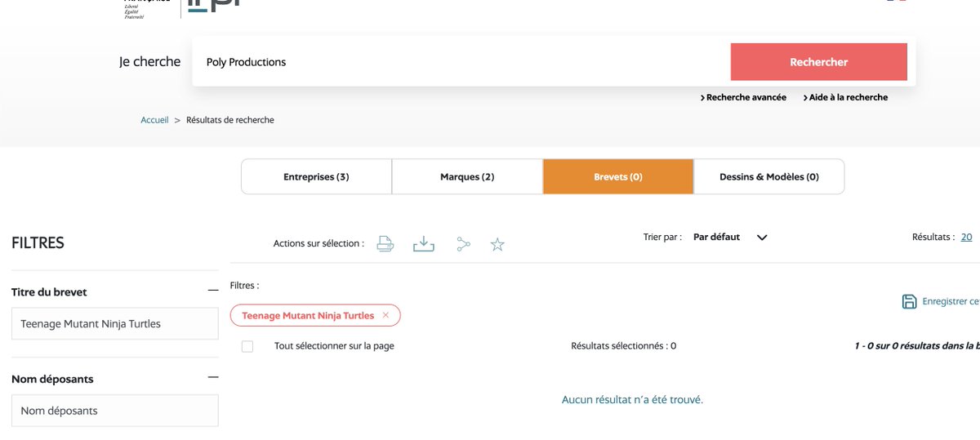Go to Accueil breadcrumb

pyautogui.click(x=154, y=120)
